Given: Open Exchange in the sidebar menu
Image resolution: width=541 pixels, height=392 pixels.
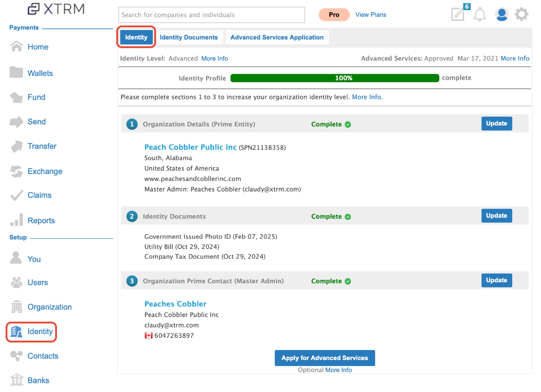Looking at the screenshot, I should pyautogui.click(x=45, y=171).
